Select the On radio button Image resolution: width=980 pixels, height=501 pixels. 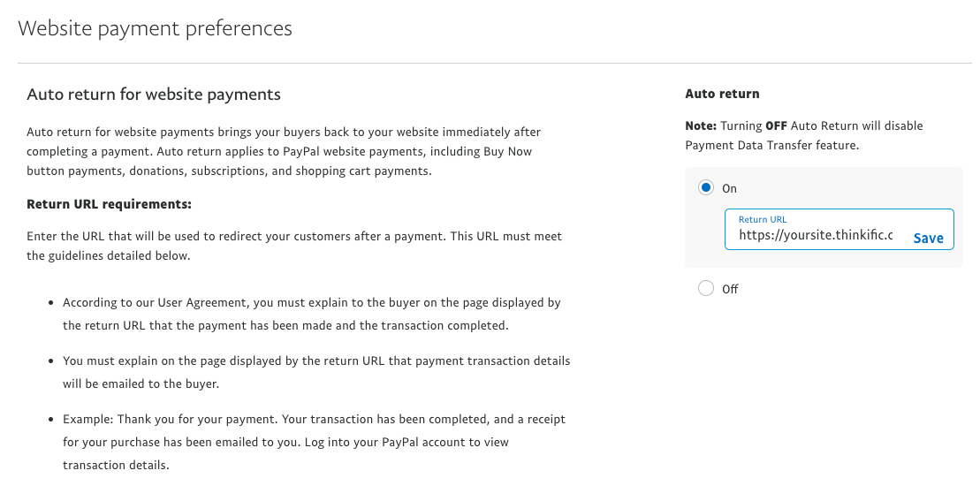click(706, 187)
